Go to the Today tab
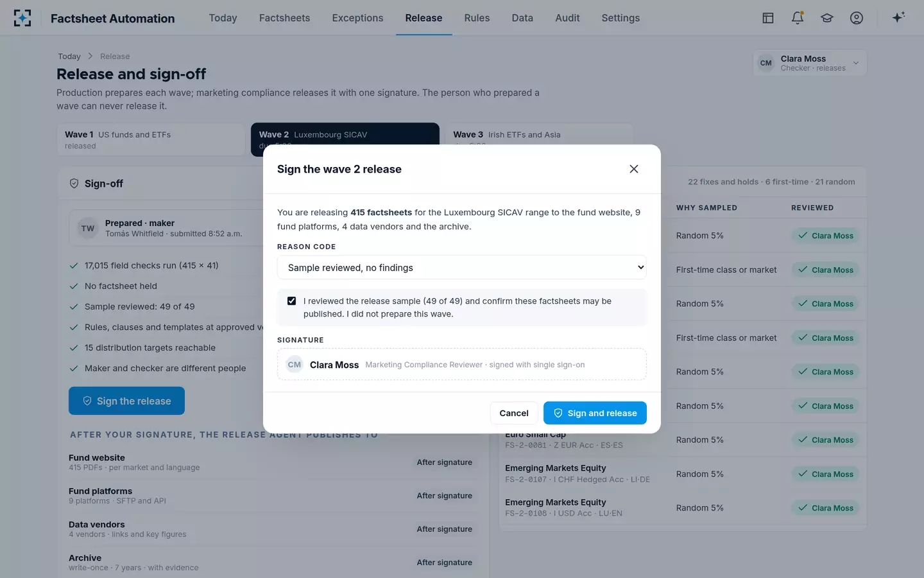This screenshot has width=924, height=578. tap(223, 18)
